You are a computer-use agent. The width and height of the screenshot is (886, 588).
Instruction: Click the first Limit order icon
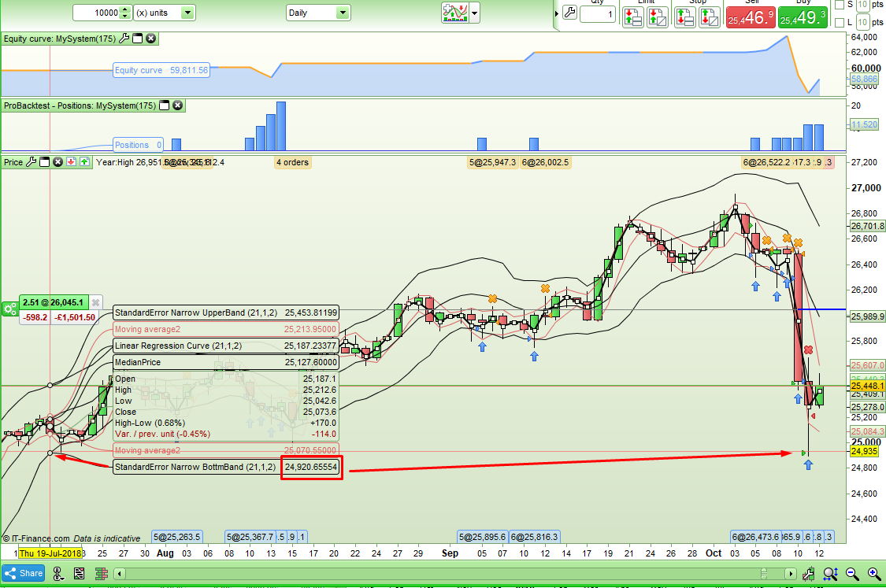633,17
